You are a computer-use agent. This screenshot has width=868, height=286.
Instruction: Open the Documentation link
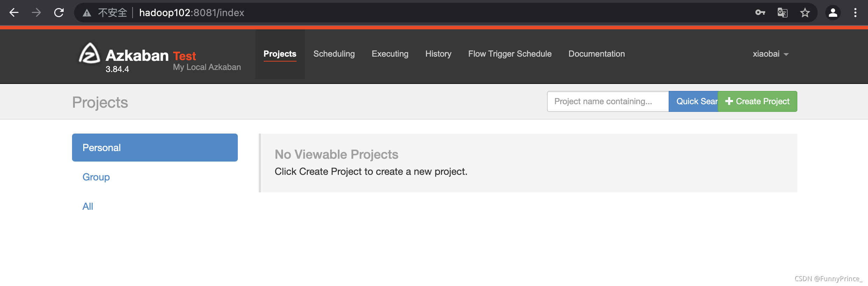click(x=597, y=54)
